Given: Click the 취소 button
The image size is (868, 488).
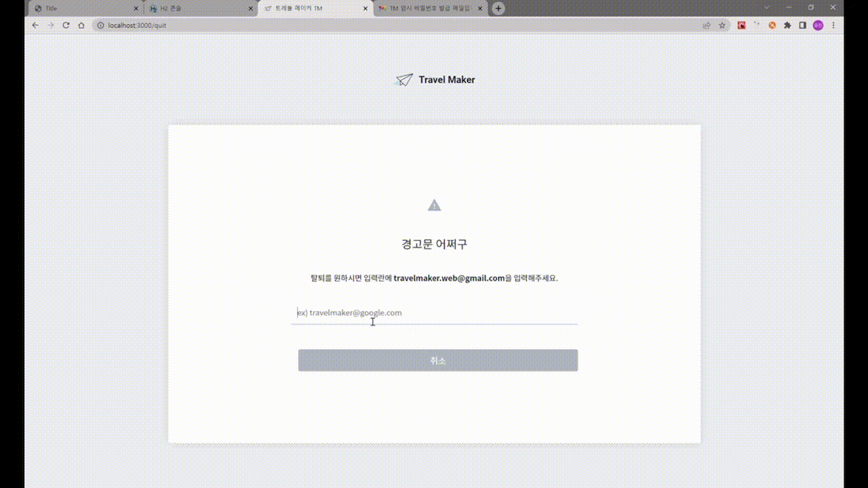Looking at the screenshot, I should click(438, 361).
